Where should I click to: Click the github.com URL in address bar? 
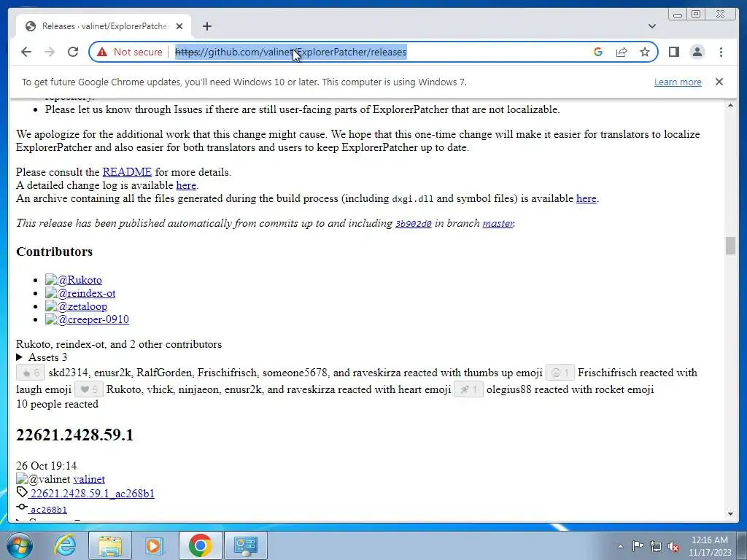click(x=290, y=52)
